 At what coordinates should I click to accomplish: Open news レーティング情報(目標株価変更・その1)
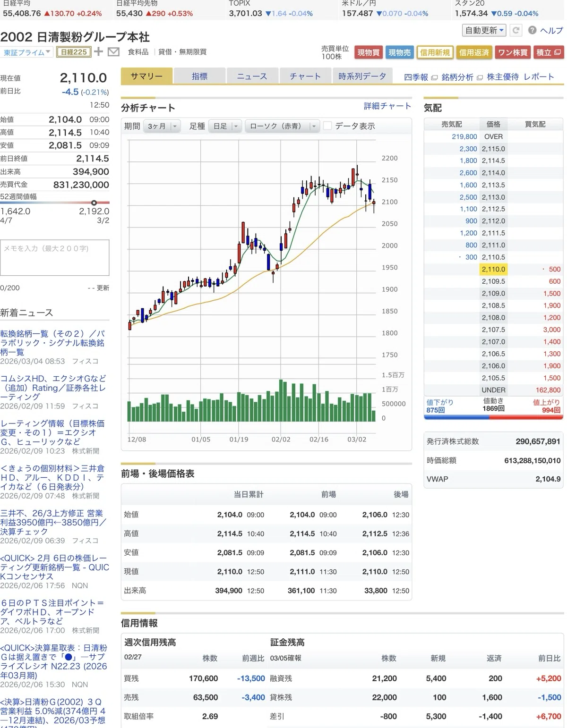[x=53, y=432]
